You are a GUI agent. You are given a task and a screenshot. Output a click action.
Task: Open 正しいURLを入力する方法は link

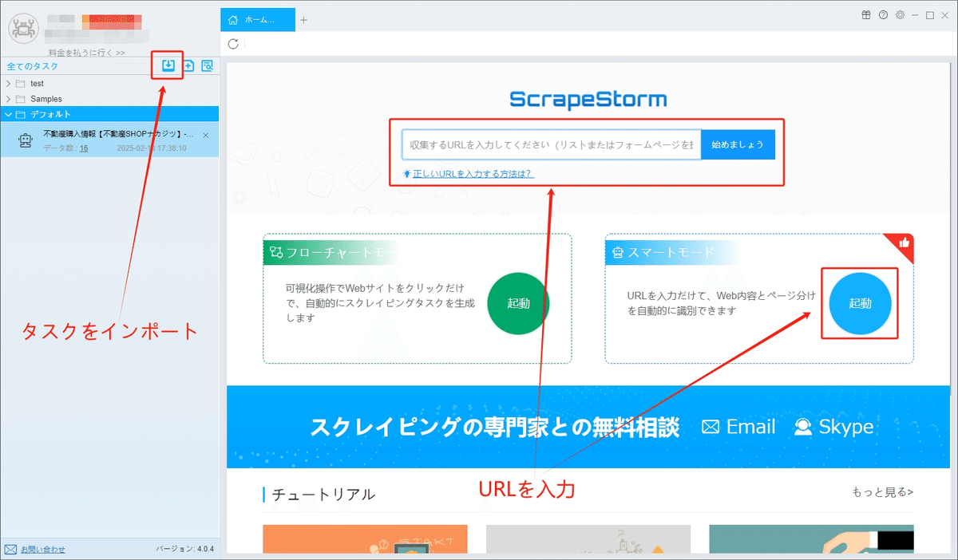pos(473,173)
